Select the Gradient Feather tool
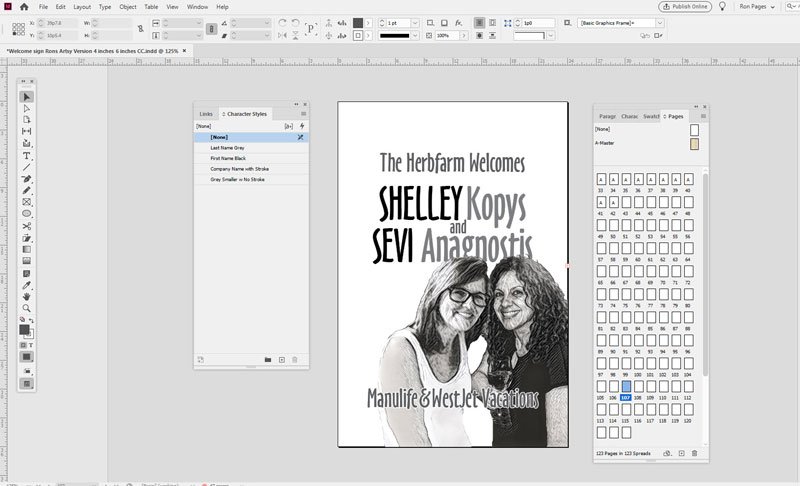 click(27, 261)
